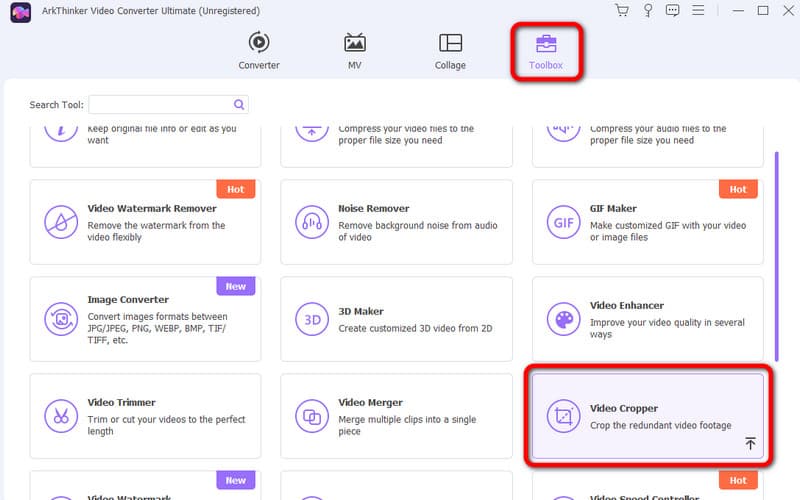Click the Video Enhancer palette icon
Image resolution: width=800 pixels, height=500 pixels.
[x=563, y=319]
